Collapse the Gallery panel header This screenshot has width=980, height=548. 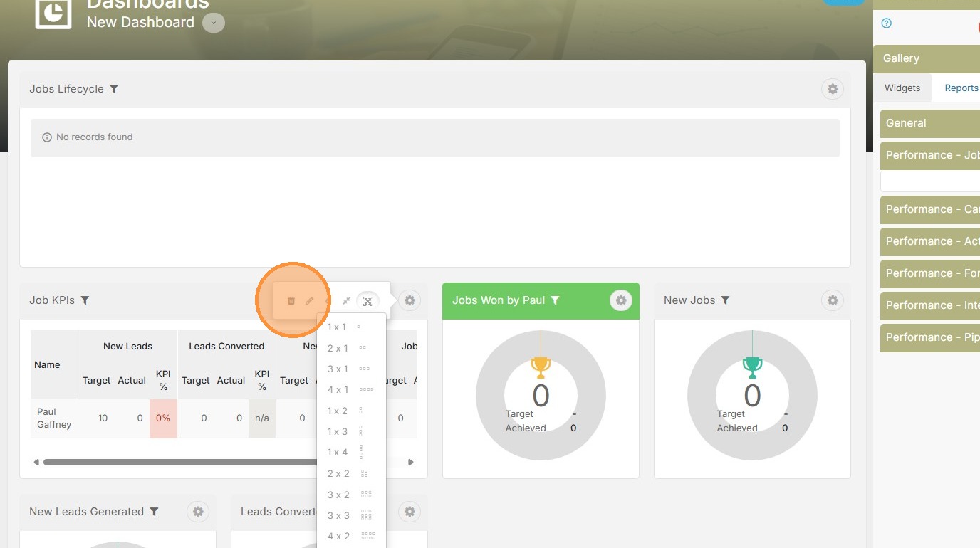coord(927,58)
